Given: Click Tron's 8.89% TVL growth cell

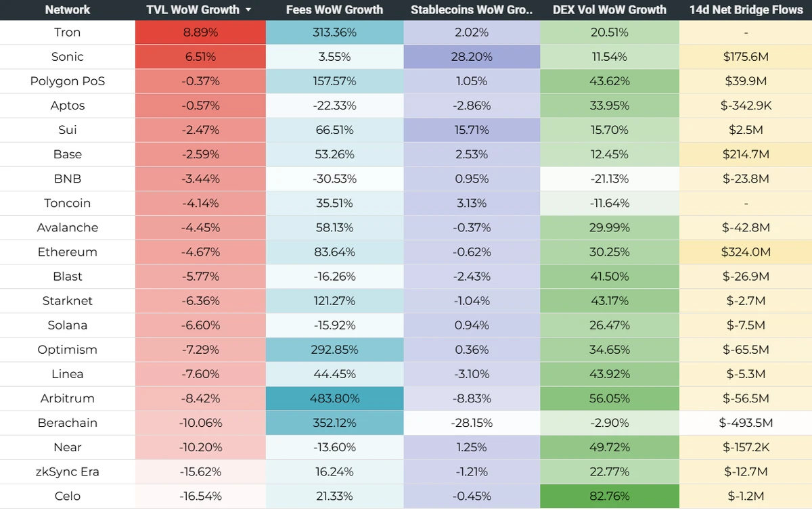Looking at the screenshot, I should point(200,32).
